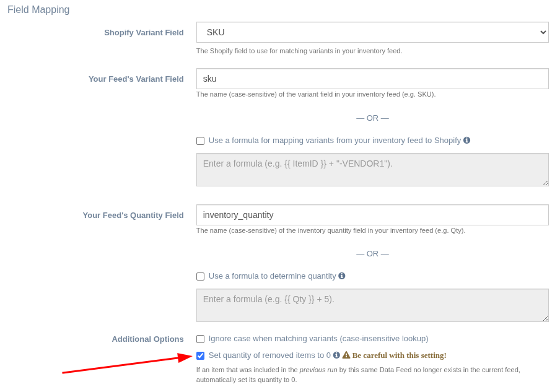Viewport: 560px width, 392px height.
Task: Click resize handle of variant formula textarea
Action: (x=545, y=183)
